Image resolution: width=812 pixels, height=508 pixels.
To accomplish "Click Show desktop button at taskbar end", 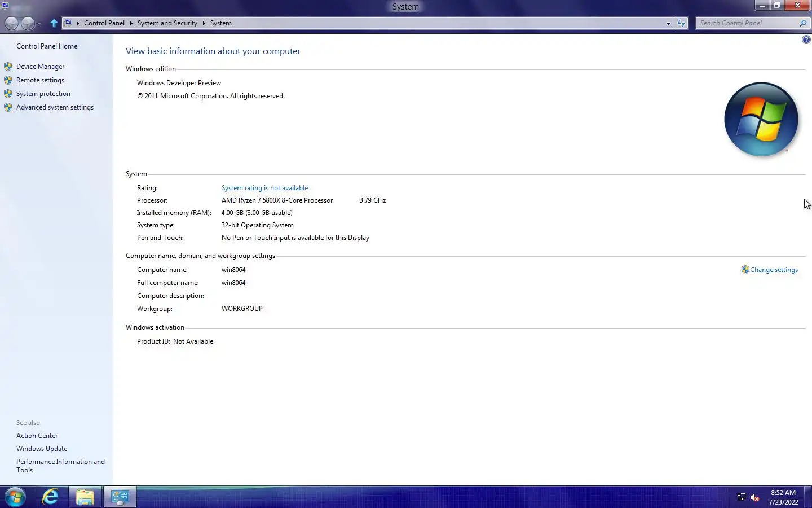I will 808,497.
